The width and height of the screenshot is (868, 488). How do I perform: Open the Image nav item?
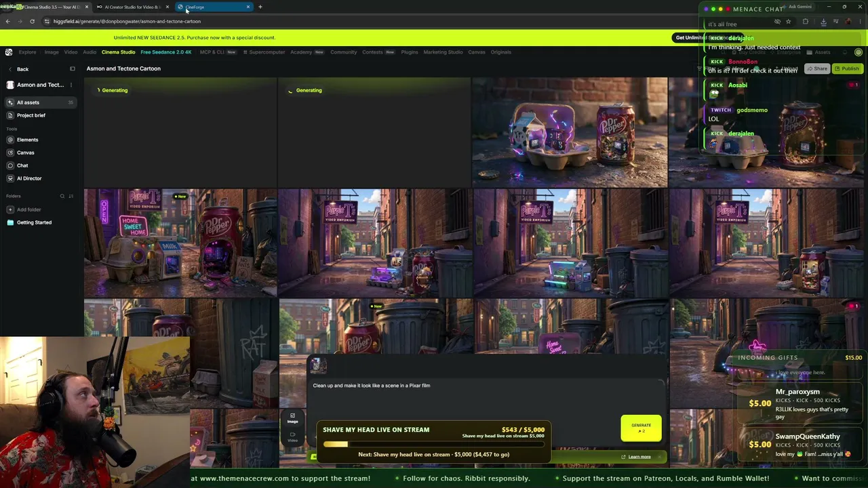tap(52, 52)
